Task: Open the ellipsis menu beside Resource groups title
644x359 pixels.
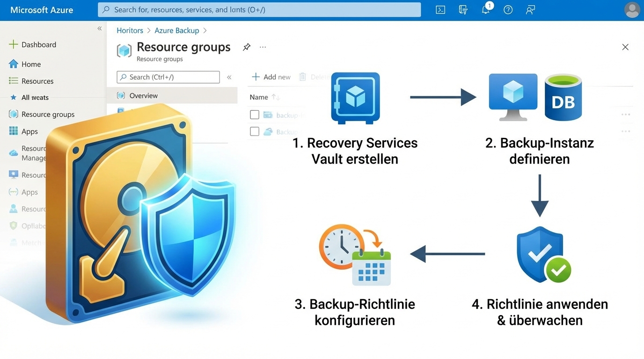Action: click(x=263, y=47)
